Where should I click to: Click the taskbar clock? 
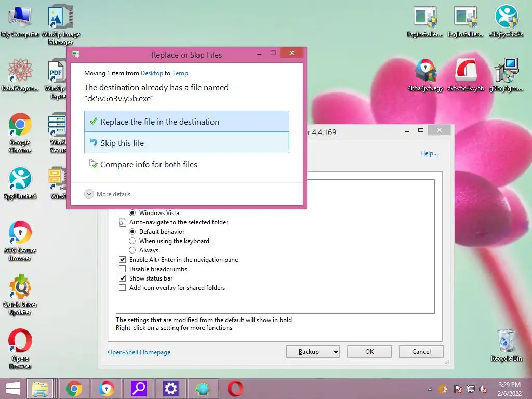[x=509, y=389]
